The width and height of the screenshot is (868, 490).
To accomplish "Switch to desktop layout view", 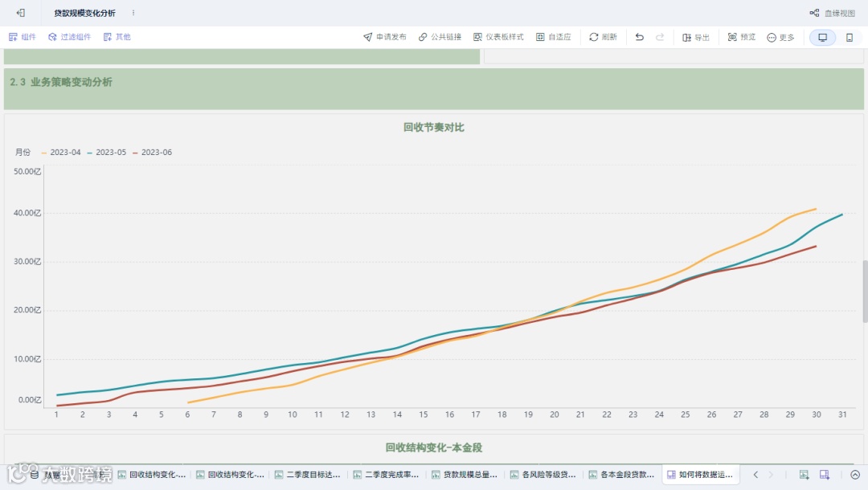I will [823, 38].
